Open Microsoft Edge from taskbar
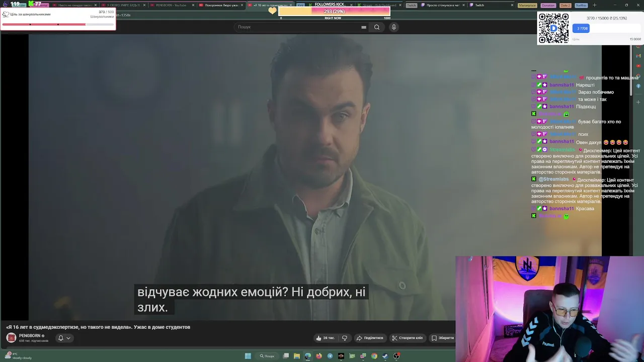Viewport: 644px width, 362px height. 308,356
